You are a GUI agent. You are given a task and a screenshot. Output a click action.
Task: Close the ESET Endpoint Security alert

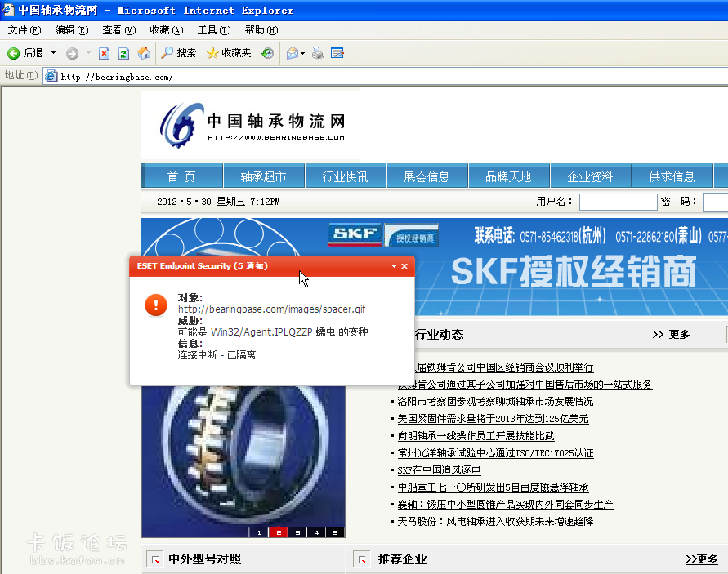(404, 266)
